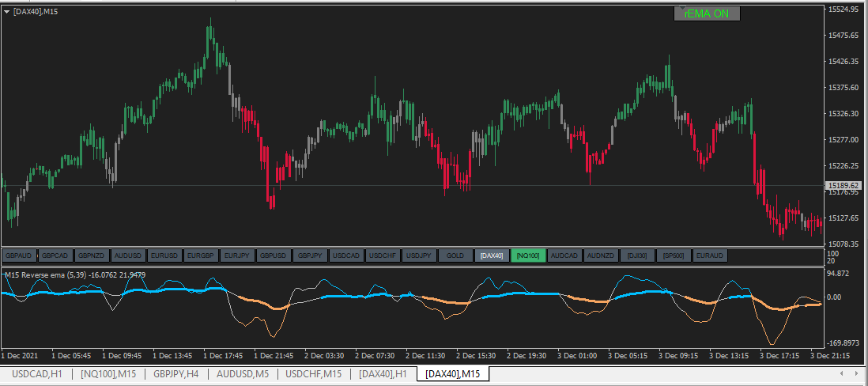The height and width of the screenshot is (386, 868).
Task: Switch symbol to GBPAUD
Action: click(20, 255)
